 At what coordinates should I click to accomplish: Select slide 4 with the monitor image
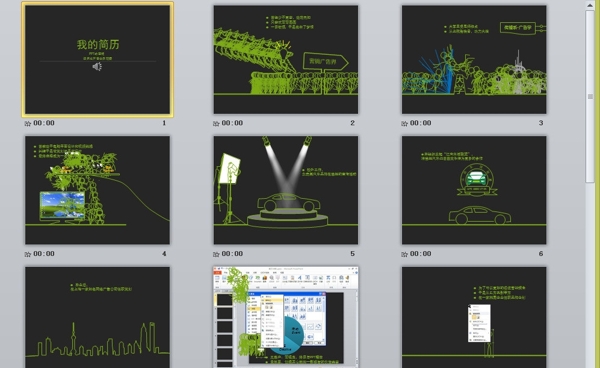click(x=98, y=190)
